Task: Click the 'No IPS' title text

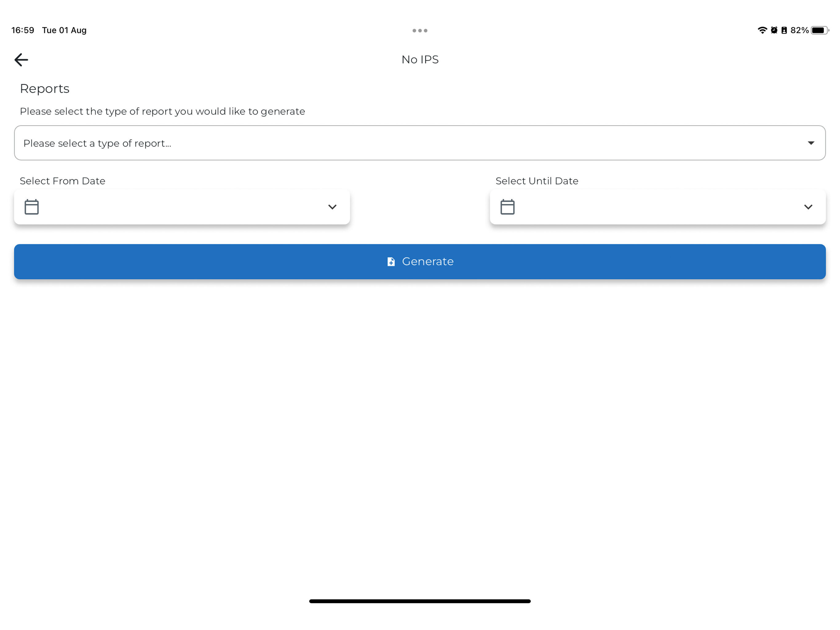Action: pos(420,60)
